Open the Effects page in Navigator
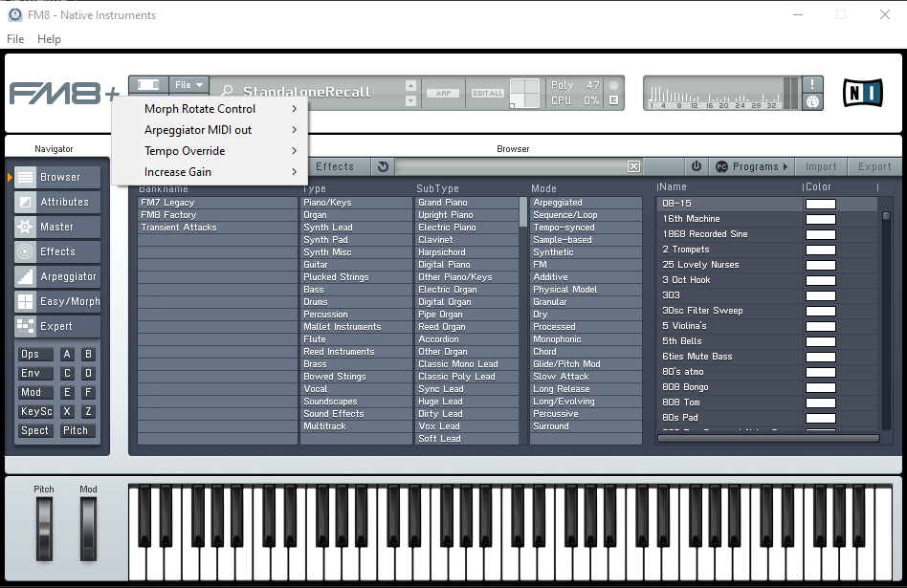 point(57,251)
